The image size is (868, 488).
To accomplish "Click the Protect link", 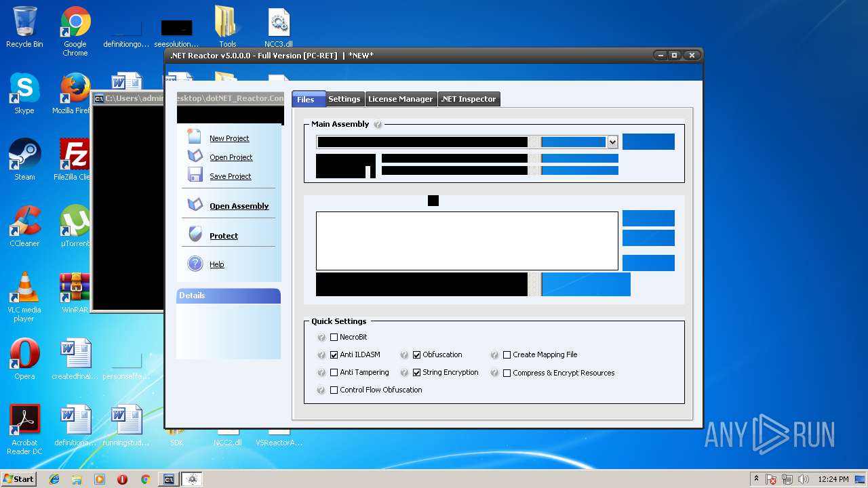I will (x=224, y=236).
